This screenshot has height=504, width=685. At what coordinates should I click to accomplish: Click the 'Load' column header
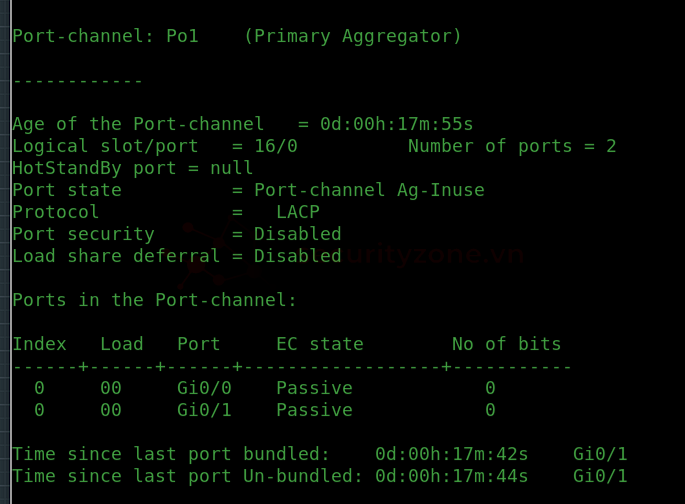(x=121, y=344)
